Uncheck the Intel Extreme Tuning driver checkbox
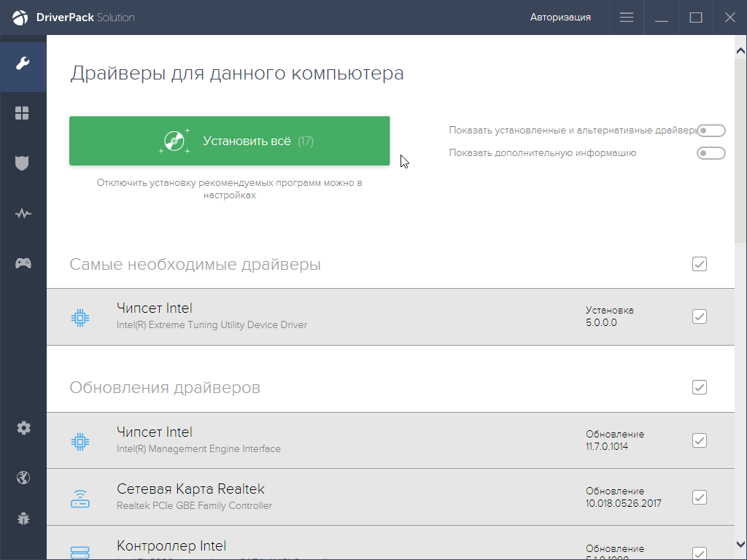Viewport: 747px width, 560px height. click(x=700, y=316)
